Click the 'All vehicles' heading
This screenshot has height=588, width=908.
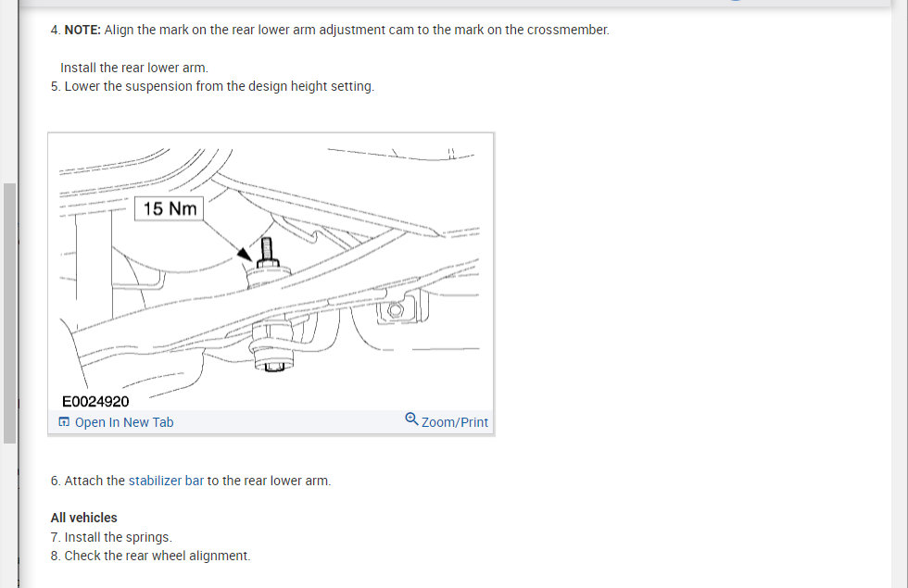pyautogui.click(x=84, y=518)
